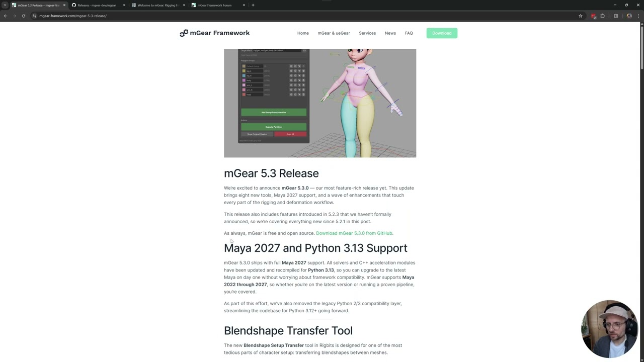Open the side panel icon
This screenshot has width=644, height=362.
coord(616,16)
